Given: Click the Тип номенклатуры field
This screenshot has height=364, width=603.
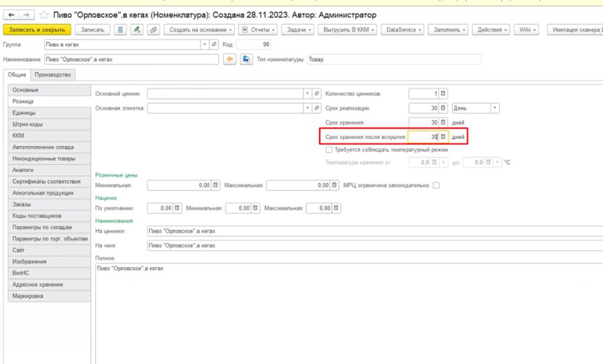Looking at the screenshot, I should pos(394,59).
